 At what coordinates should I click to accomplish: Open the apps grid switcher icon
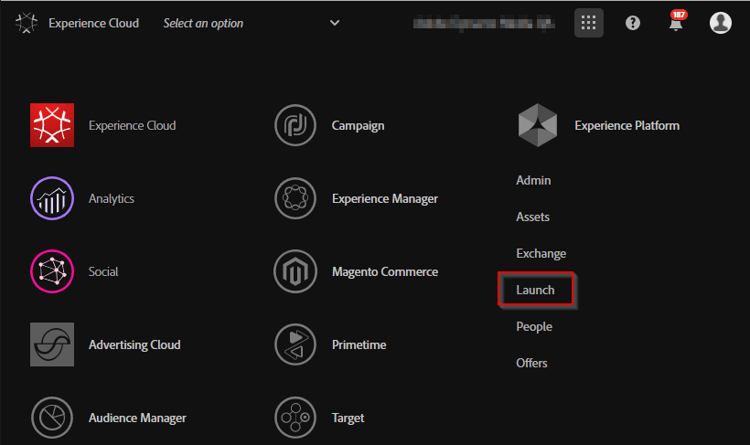click(588, 22)
